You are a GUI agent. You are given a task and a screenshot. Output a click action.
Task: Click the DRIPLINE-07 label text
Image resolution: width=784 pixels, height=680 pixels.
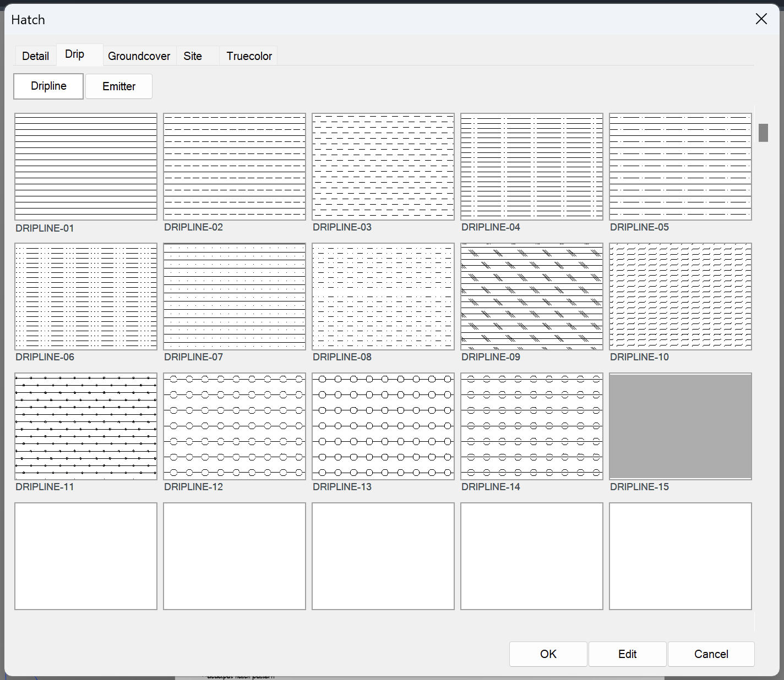point(193,357)
